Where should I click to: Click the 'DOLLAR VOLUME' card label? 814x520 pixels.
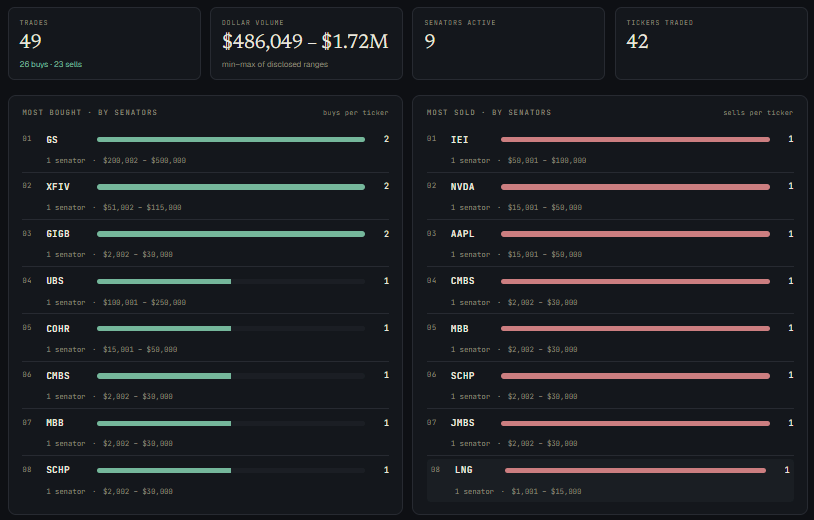pyautogui.click(x=253, y=23)
